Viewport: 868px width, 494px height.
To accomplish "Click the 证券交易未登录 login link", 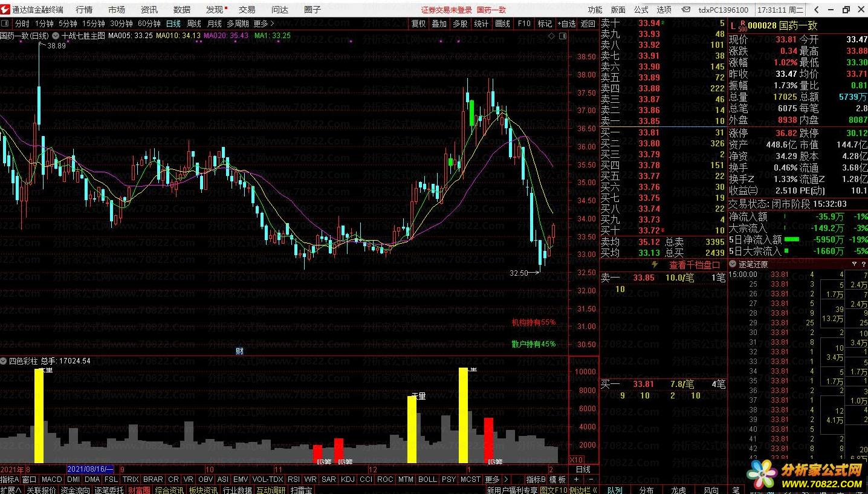I will point(447,10).
